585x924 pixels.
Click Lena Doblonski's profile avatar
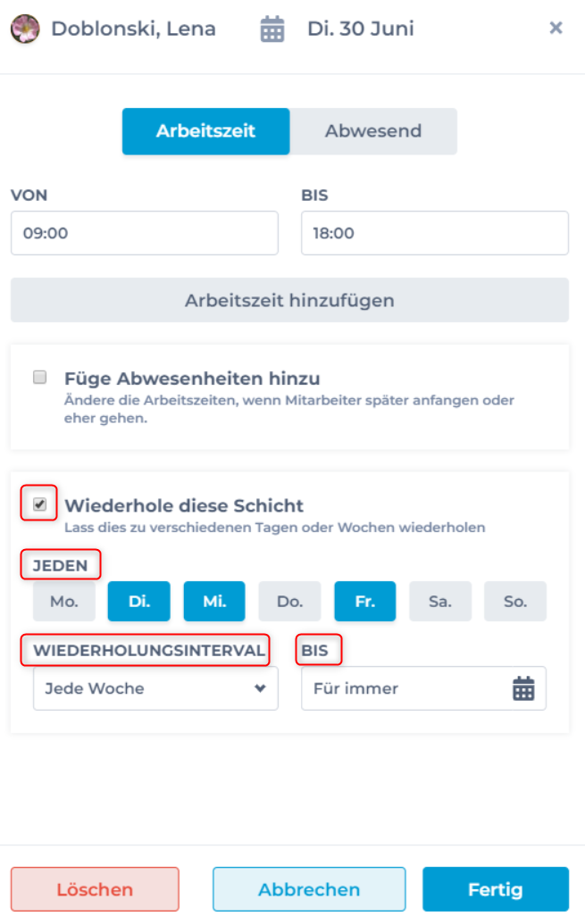pos(25,29)
